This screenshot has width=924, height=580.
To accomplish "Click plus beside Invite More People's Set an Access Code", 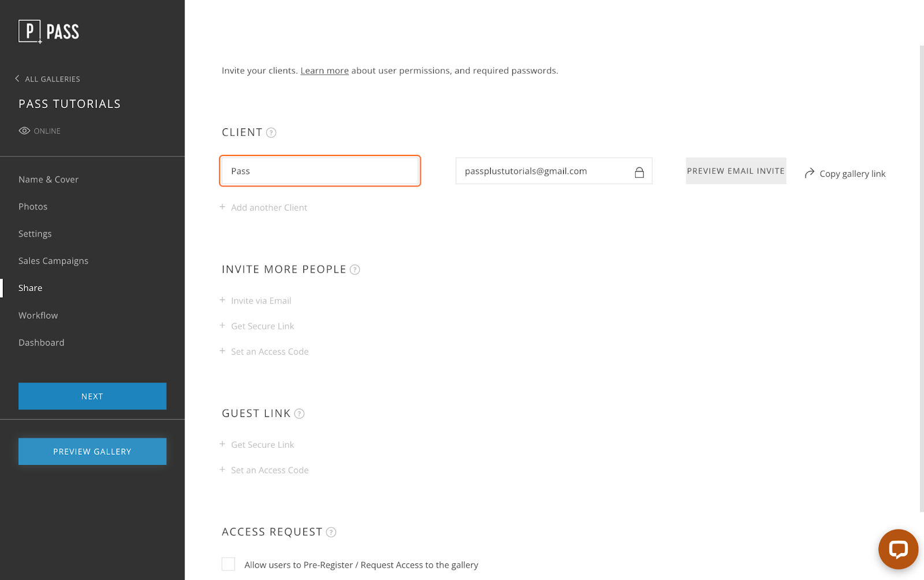I will (x=222, y=351).
